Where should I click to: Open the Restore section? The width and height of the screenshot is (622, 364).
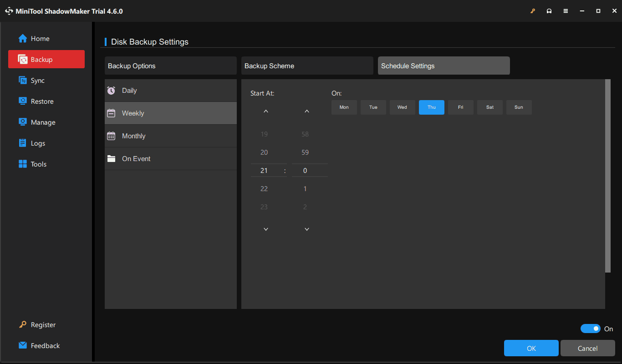pos(42,101)
